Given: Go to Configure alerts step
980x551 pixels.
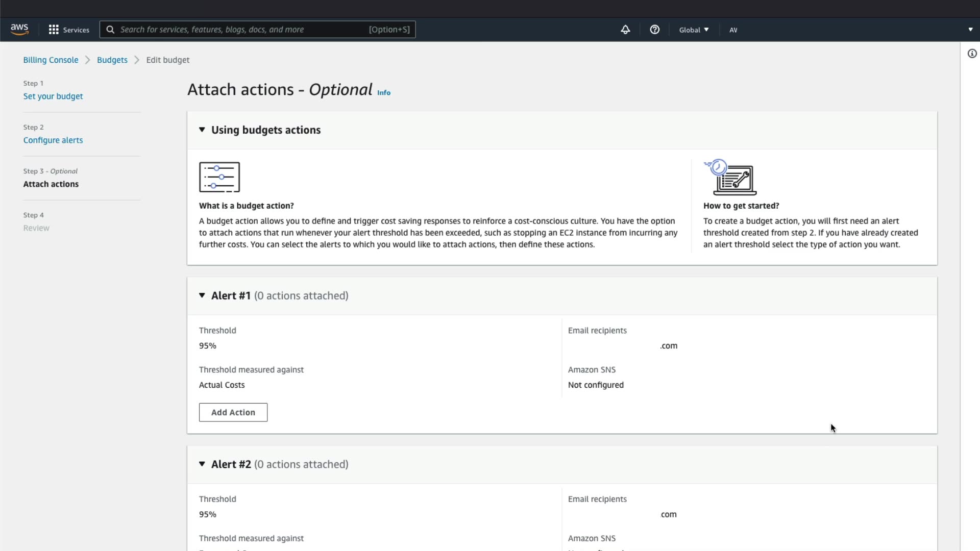Looking at the screenshot, I should 53,140.
